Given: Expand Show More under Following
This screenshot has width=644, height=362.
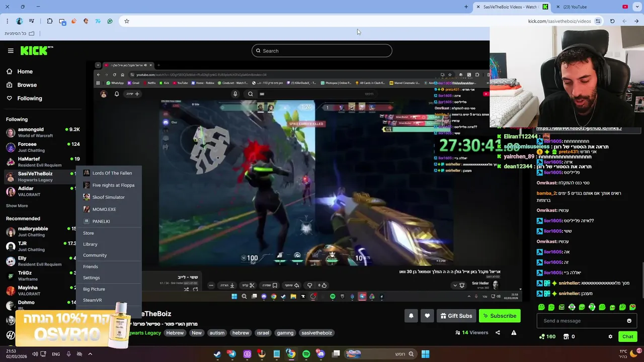Looking at the screenshot, I should coord(17,206).
